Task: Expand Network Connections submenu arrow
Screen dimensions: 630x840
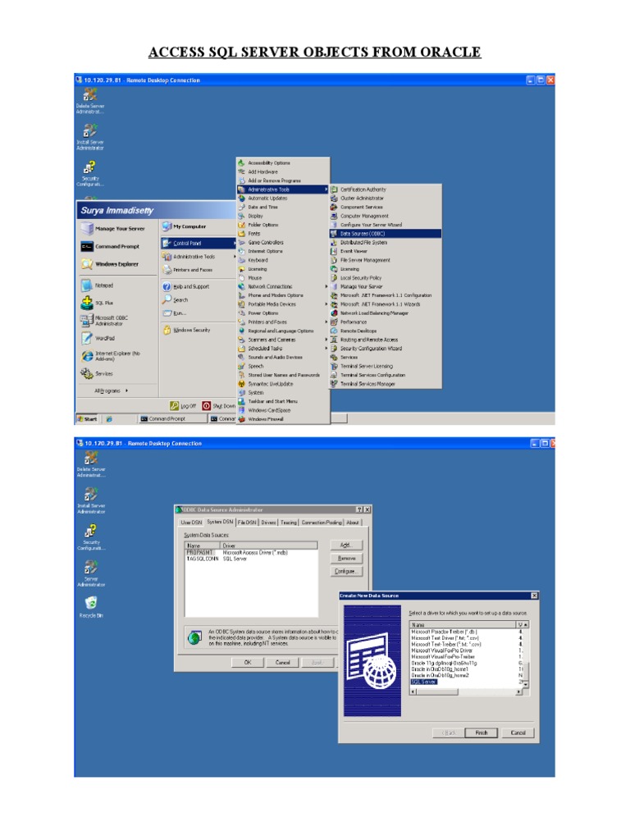Action: coord(326,286)
